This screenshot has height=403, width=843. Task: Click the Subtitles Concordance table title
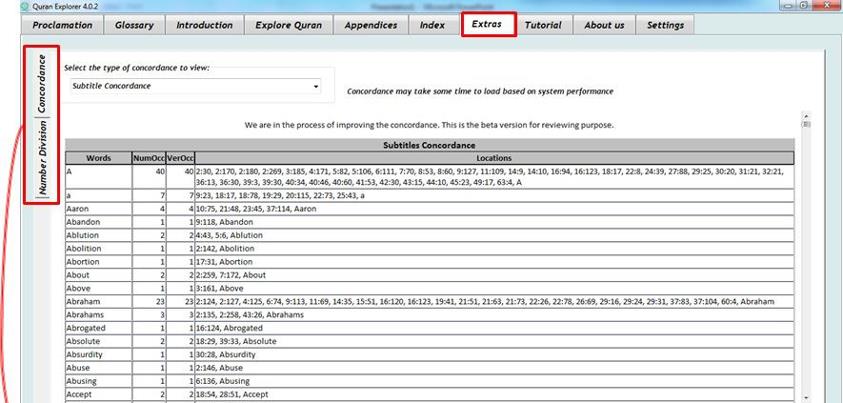click(429, 145)
